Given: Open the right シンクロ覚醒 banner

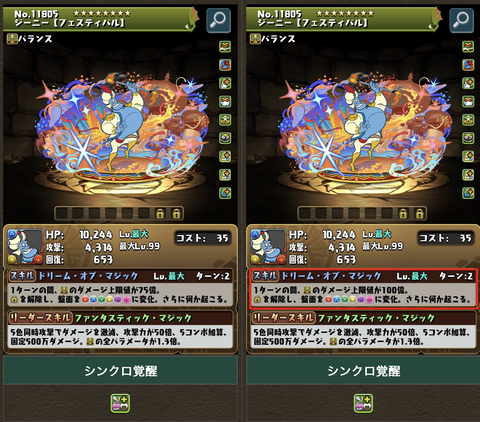Looking at the screenshot, I should coord(363,370).
